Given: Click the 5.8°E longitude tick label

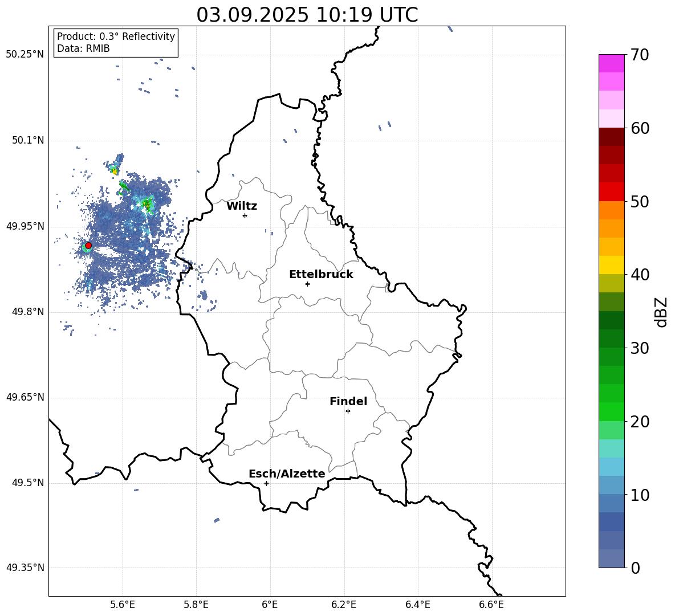Looking at the screenshot, I should coord(196,605).
